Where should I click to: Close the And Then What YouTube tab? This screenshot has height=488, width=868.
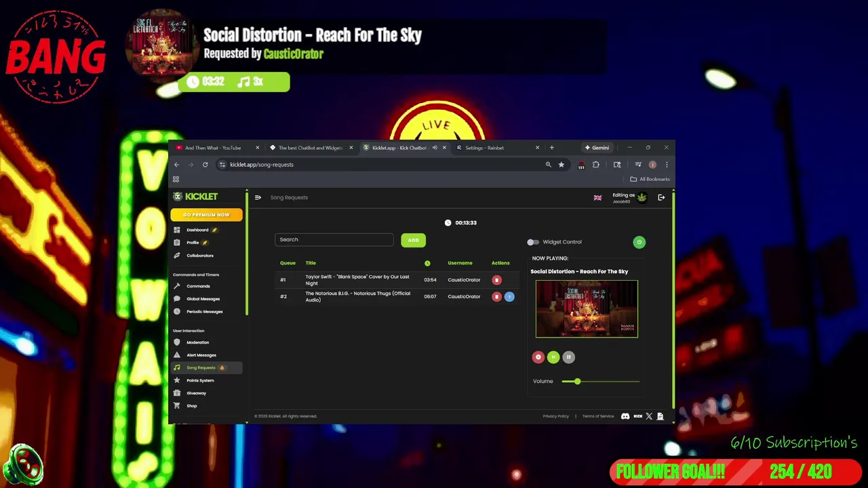pyautogui.click(x=257, y=148)
